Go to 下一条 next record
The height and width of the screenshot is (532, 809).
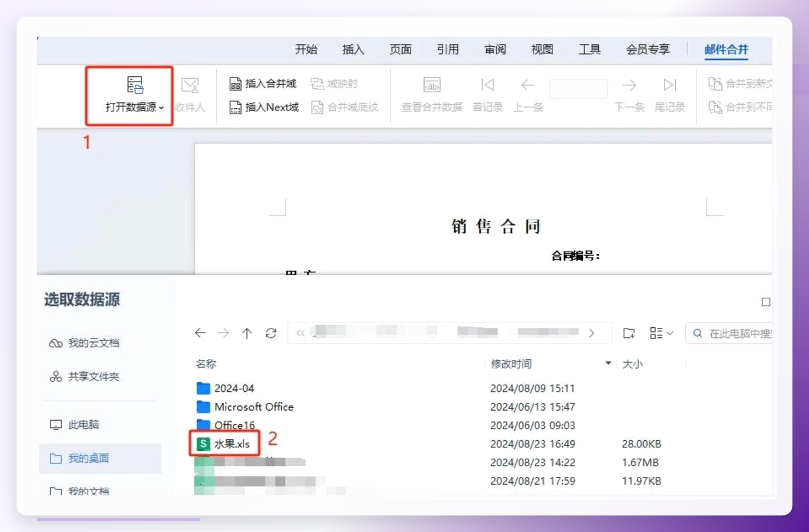629,95
